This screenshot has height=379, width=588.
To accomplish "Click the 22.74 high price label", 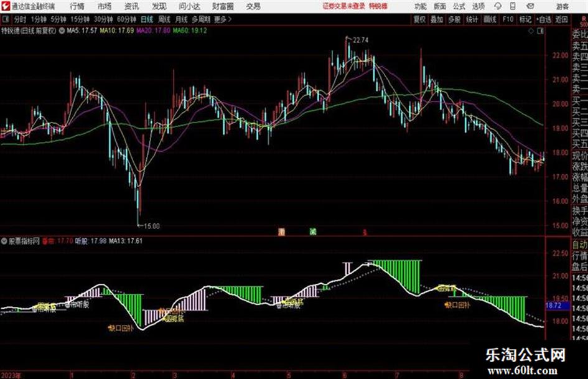I will 360,40.
